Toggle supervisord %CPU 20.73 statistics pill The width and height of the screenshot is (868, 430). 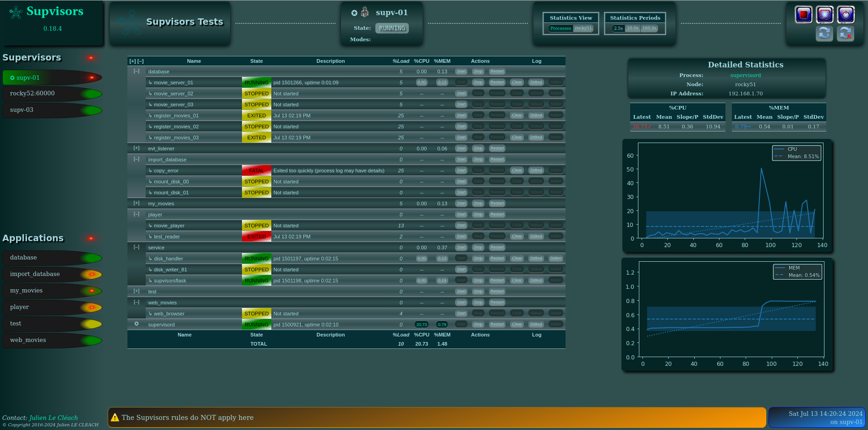point(422,325)
